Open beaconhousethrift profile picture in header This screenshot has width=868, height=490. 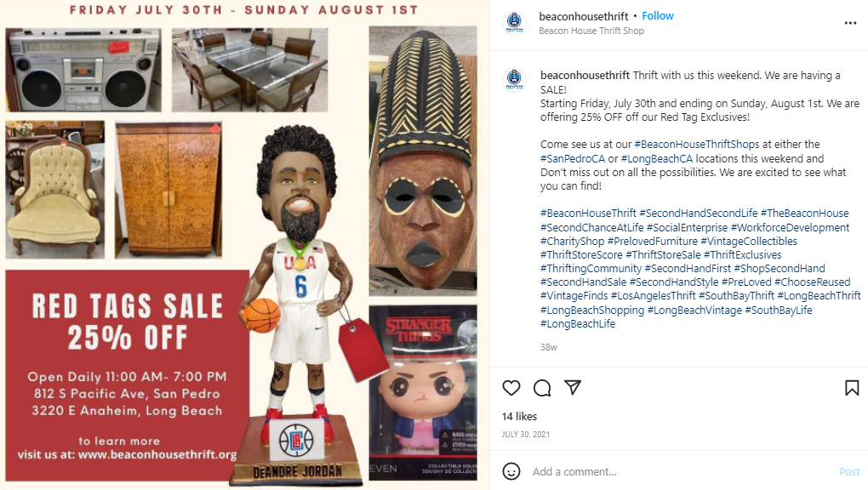(514, 23)
